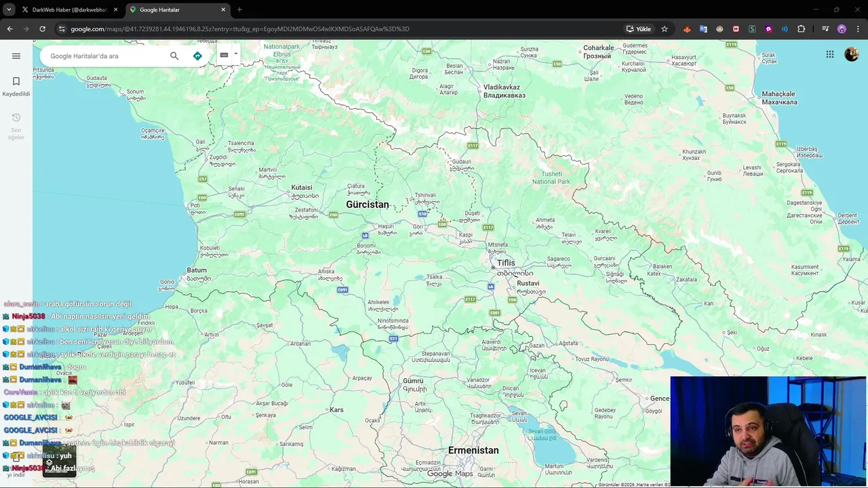Click the Kars city label
Screen dimensions: 868x488
[x=336, y=410]
